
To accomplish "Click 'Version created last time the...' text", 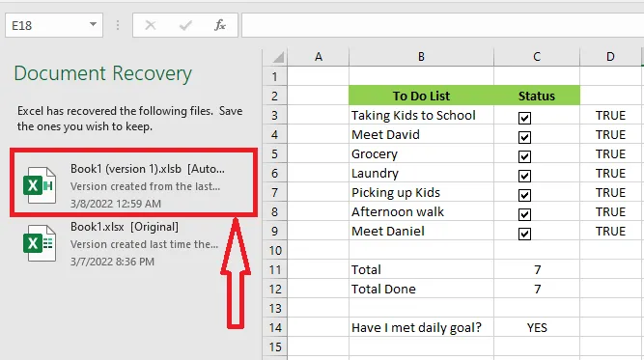I will pyautogui.click(x=144, y=244).
